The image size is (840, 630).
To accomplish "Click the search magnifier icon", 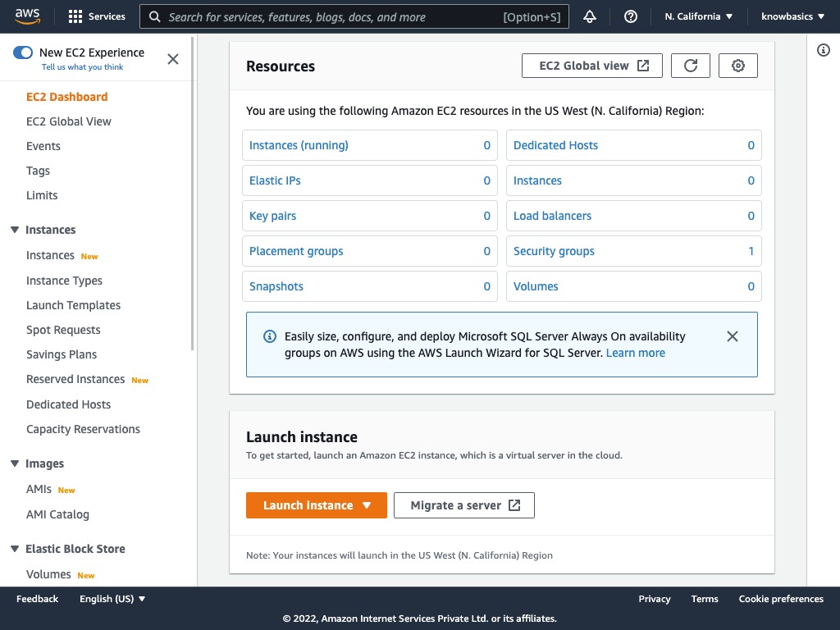I will pos(155,16).
